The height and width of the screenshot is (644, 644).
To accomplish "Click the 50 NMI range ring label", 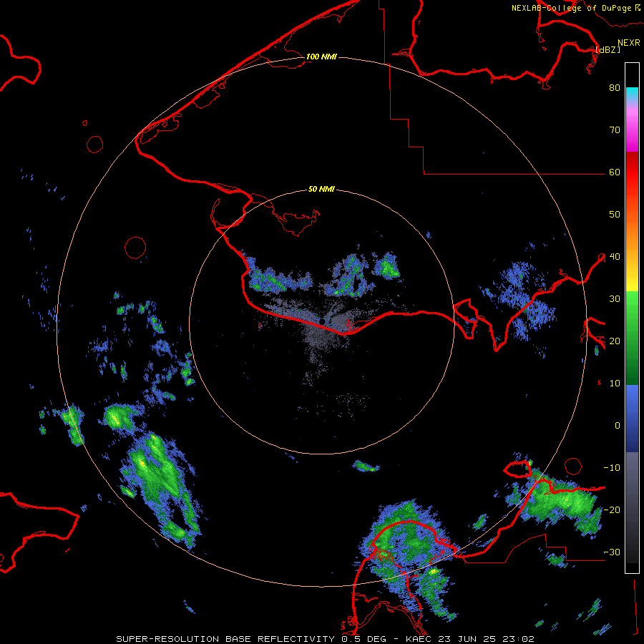I will pos(321,189).
